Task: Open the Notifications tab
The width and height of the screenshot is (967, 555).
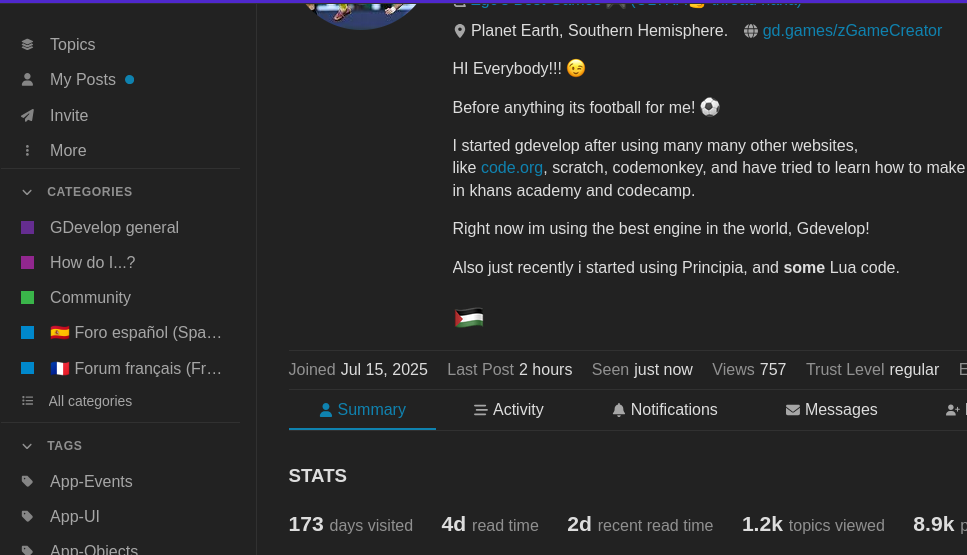Action: (664, 410)
